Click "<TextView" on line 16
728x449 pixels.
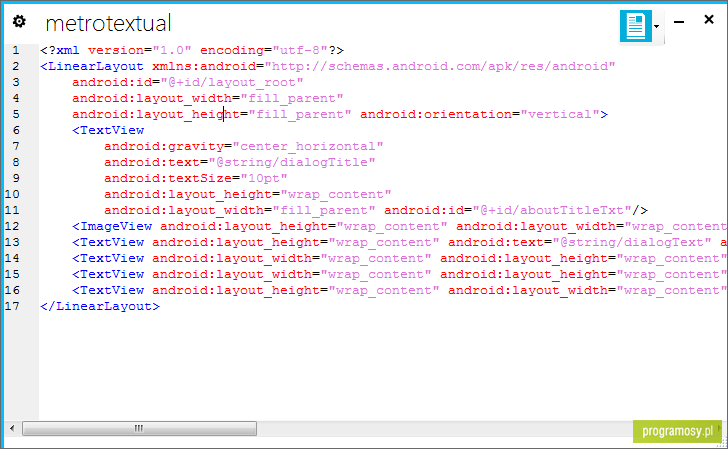[108, 290]
